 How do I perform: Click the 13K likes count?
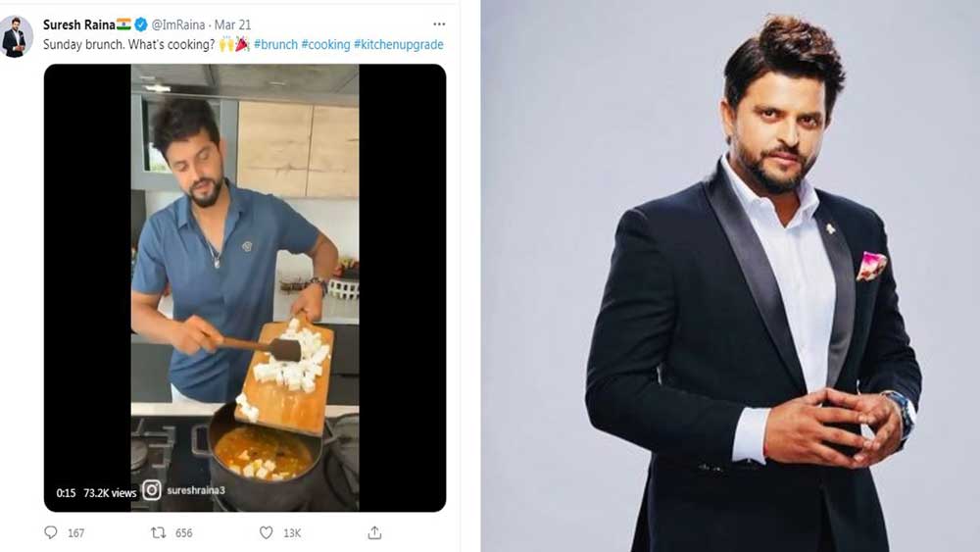292,532
